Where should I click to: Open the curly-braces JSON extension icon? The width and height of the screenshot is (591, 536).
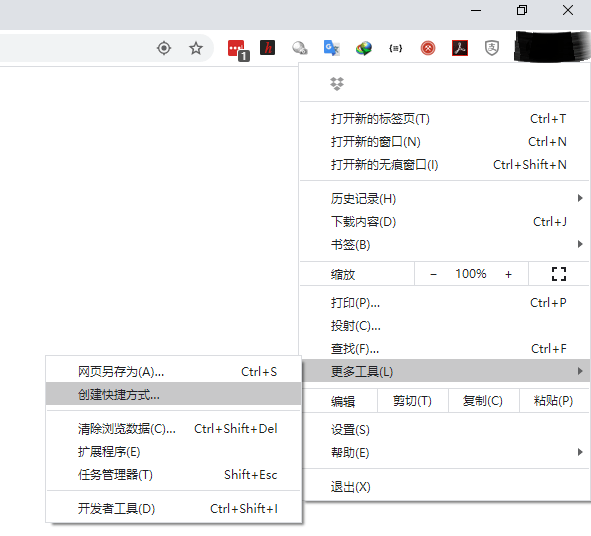pos(395,48)
